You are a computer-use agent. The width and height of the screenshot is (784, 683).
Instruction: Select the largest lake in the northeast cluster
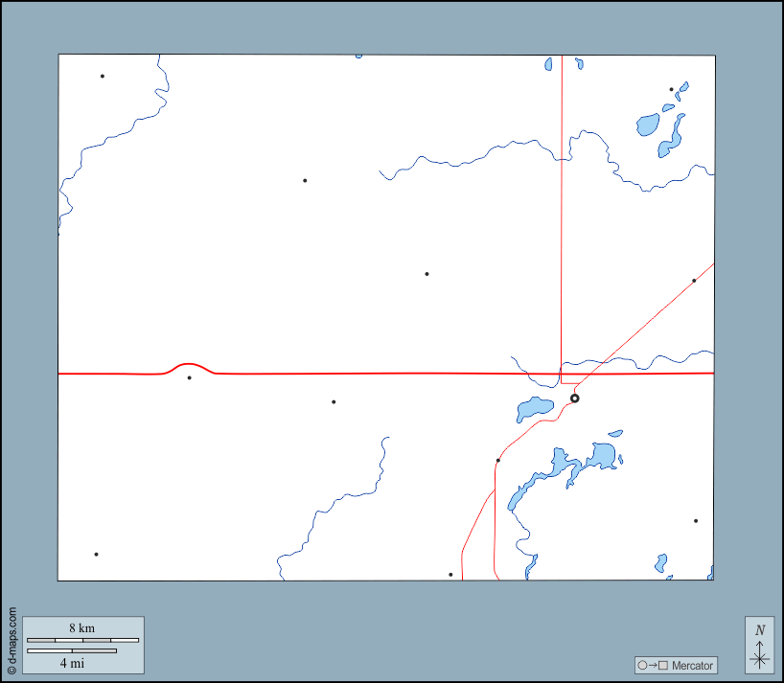coord(649,125)
